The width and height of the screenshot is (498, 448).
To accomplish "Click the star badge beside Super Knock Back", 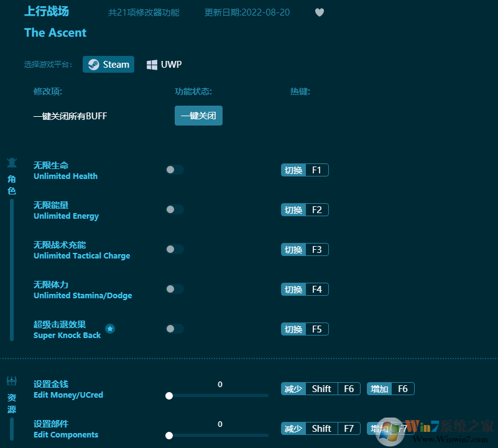I will point(110,329).
